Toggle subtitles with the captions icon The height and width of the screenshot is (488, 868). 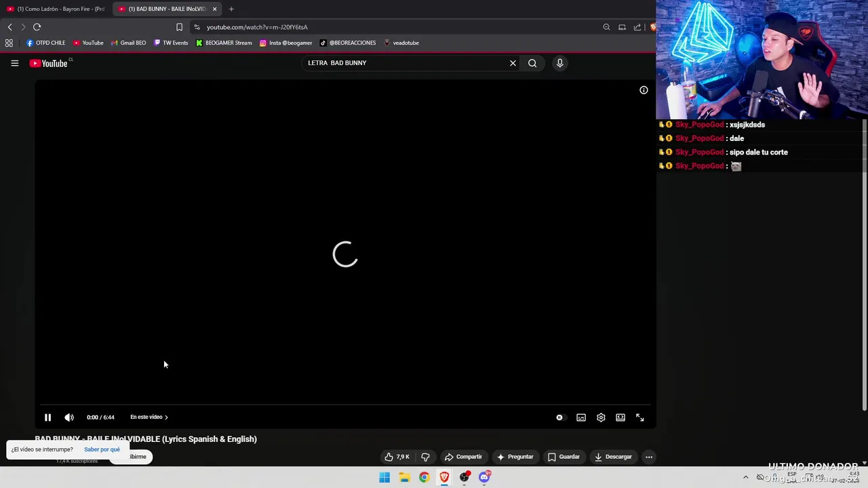pyautogui.click(x=581, y=418)
